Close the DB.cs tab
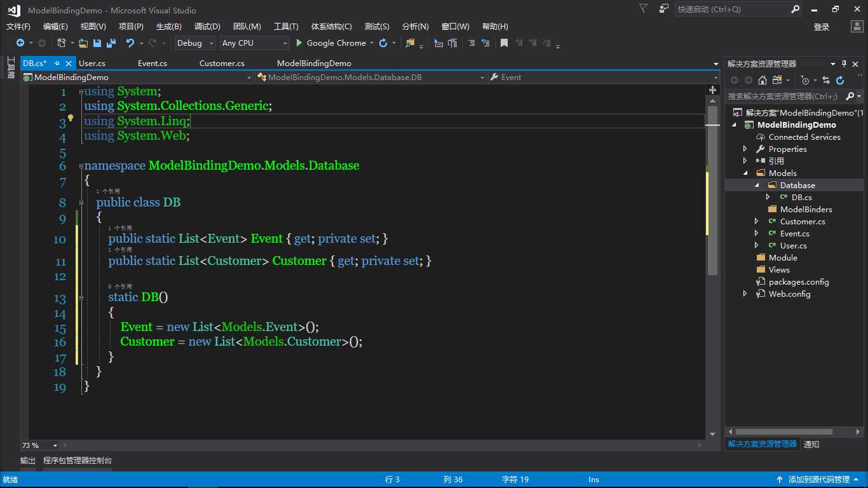 tap(69, 64)
